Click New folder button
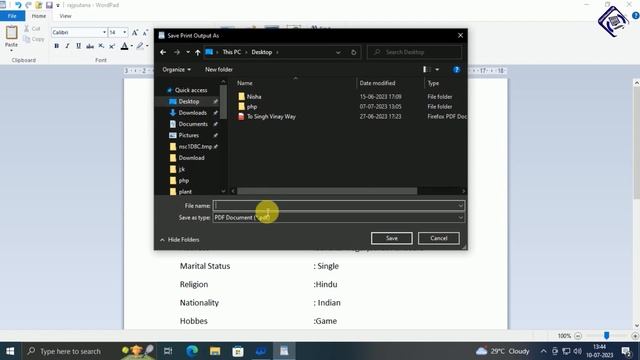 [219, 69]
